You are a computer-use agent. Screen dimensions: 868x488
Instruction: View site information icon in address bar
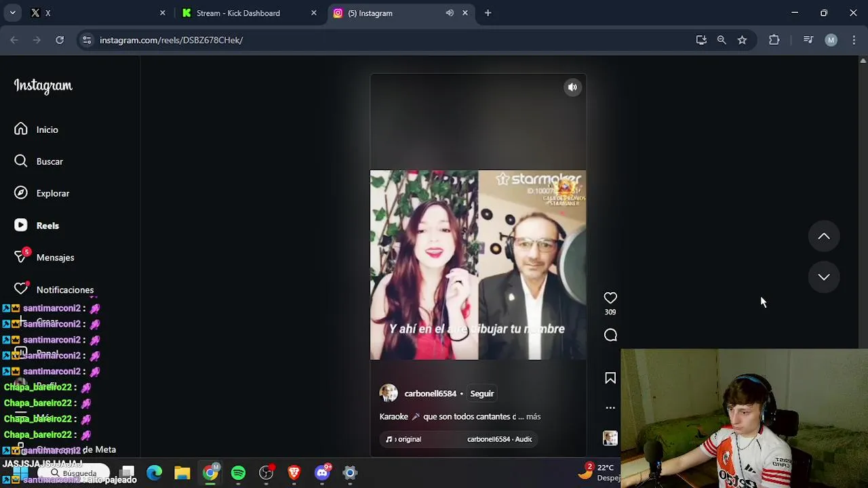pyautogui.click(x=87, y=40)
